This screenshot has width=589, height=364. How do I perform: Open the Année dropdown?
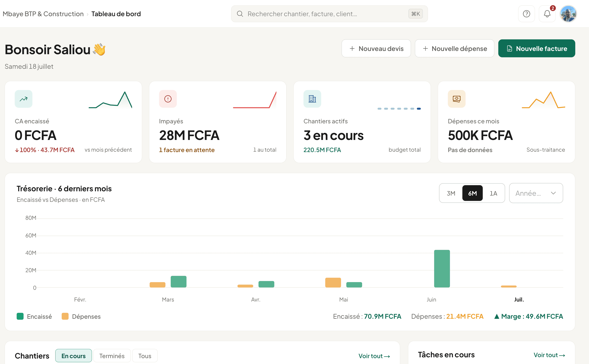click(x=536, y=193)
